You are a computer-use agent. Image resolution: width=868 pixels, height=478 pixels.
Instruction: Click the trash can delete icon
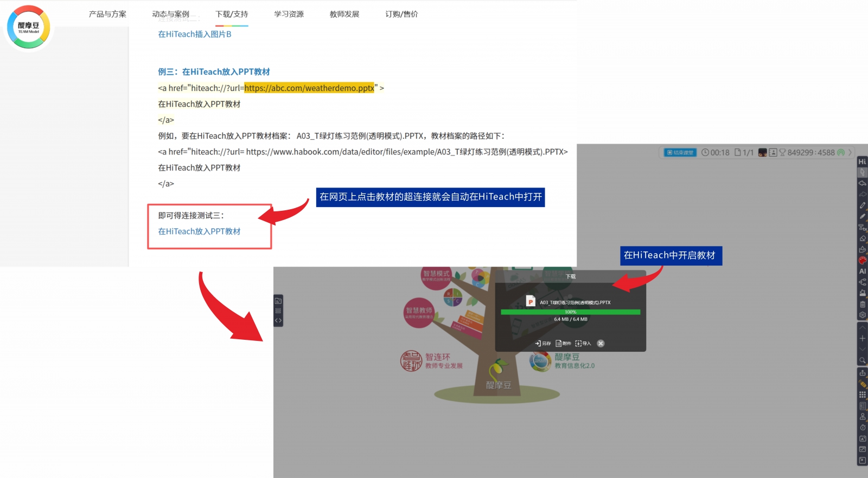point(862,304)
